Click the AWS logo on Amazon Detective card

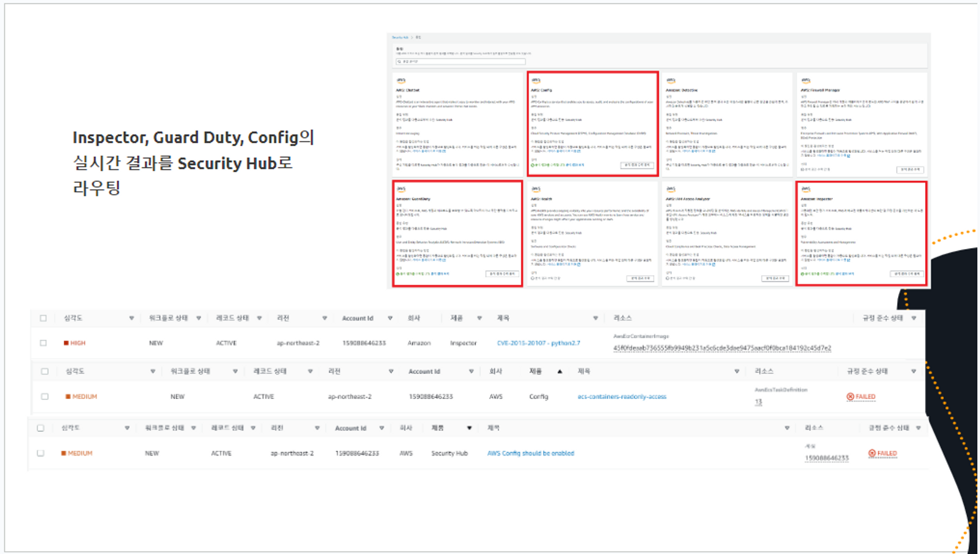670,80
